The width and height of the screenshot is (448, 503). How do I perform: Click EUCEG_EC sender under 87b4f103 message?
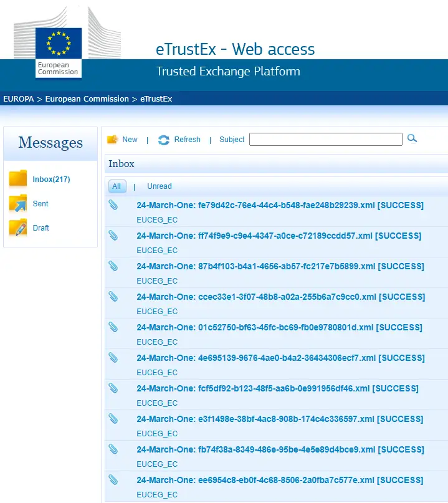click(x=157, y=281)
